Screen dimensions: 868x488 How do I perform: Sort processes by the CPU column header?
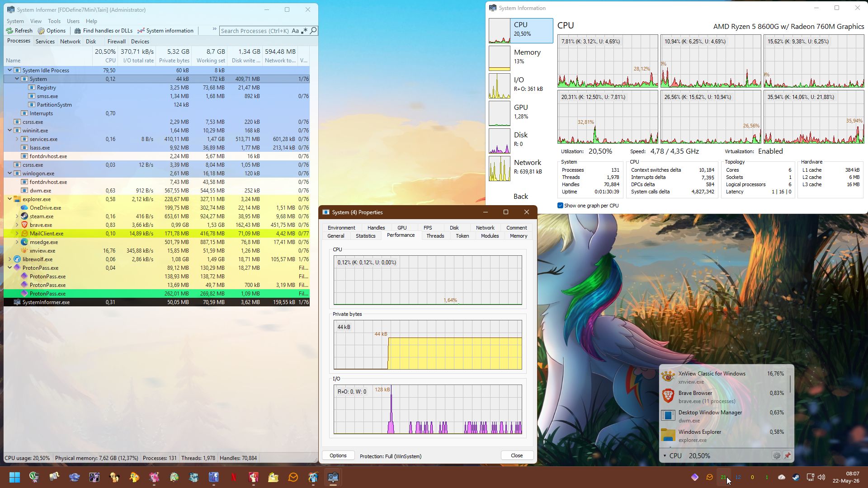coord(104,56)
